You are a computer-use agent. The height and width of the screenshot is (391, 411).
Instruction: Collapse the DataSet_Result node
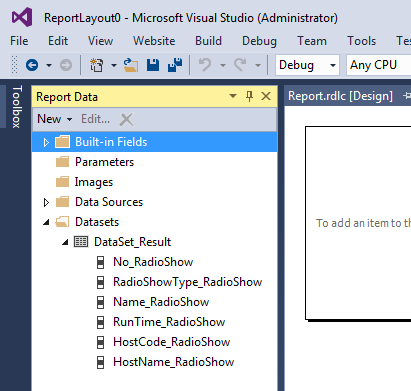coord(65,242)
